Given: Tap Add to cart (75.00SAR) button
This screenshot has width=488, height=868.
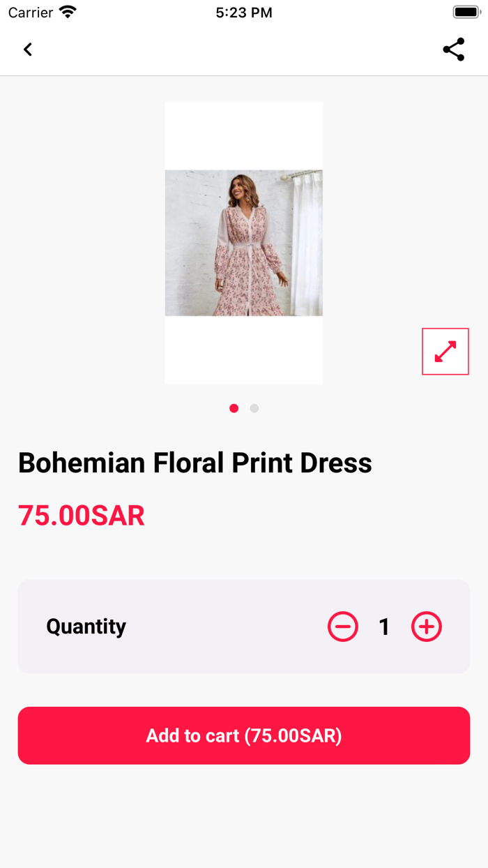Looking at the screenshot, I should click(x=243, y=735).
